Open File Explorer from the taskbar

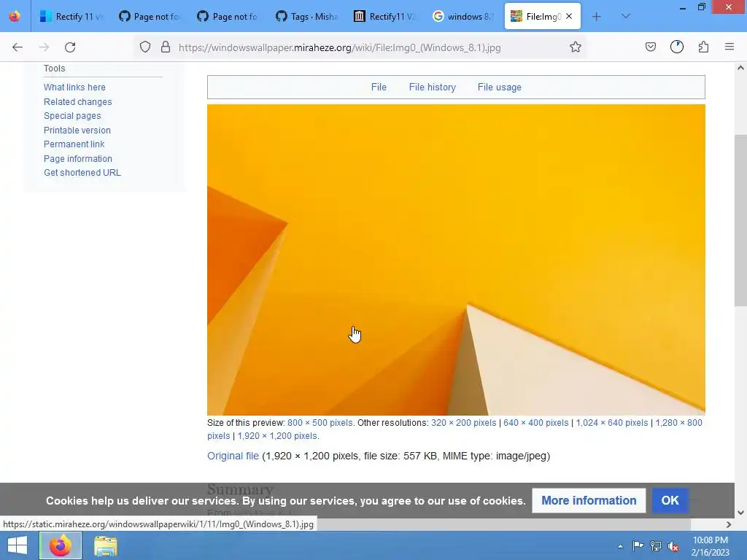click(x=105, y=545)
